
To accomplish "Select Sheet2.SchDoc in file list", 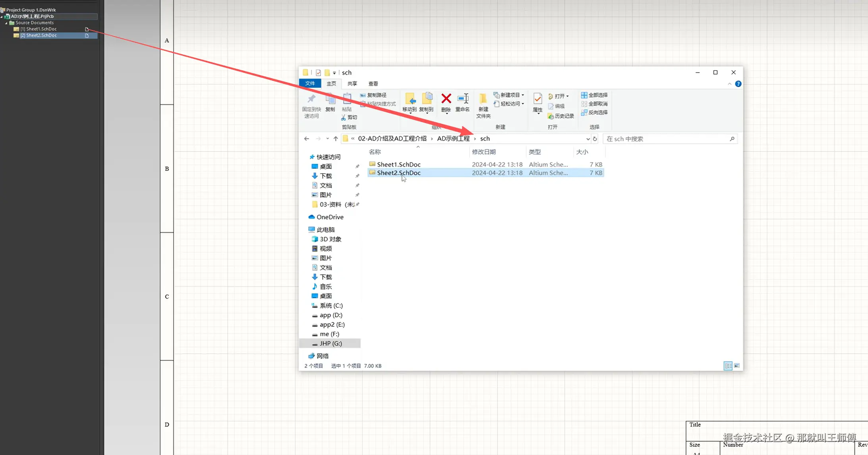I will click(x=485, y=173).
